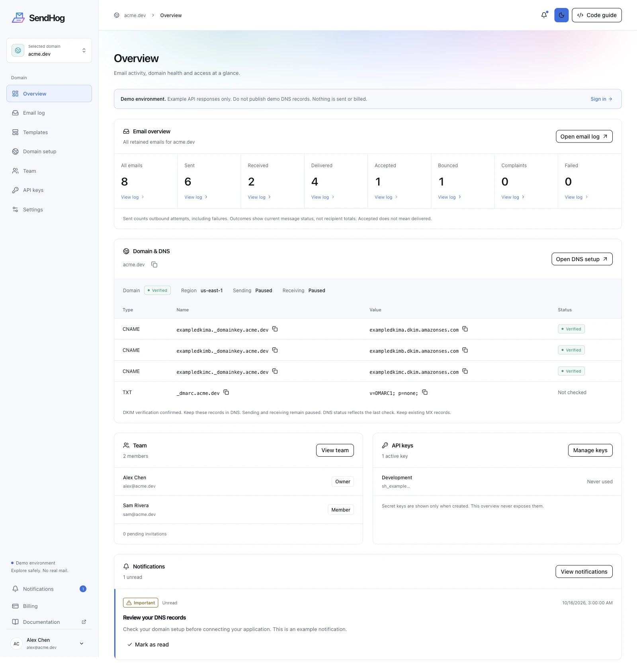Click the Notifications card bell icon
The image size is (637, 672).
(x=126, y=567)
